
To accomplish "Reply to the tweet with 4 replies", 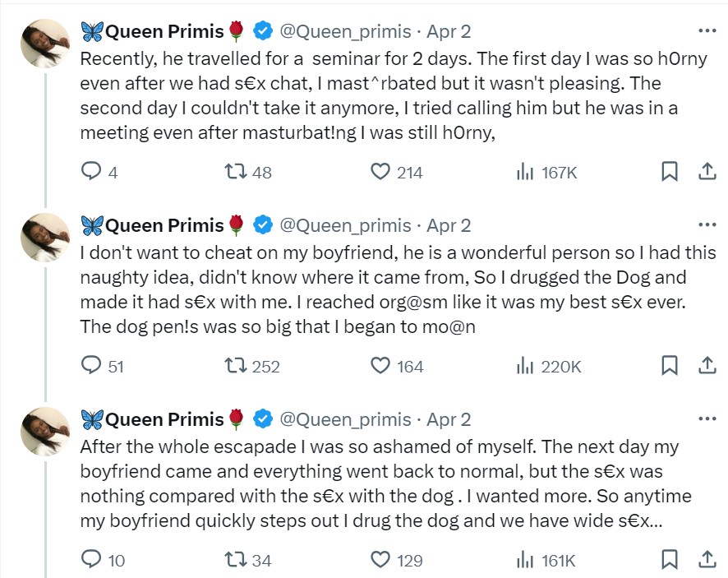I will pos(90,172).
